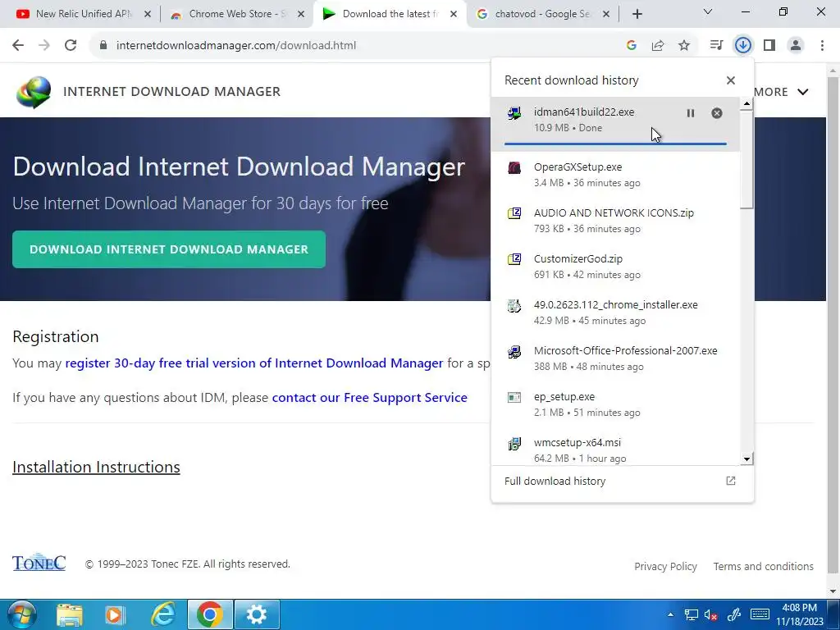Close the Recent download history popup

pos(731,80)
